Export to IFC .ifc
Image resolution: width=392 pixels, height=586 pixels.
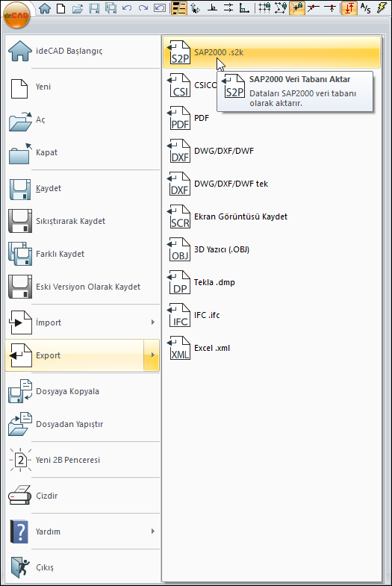pyautogui.click(x=272, y=316)
